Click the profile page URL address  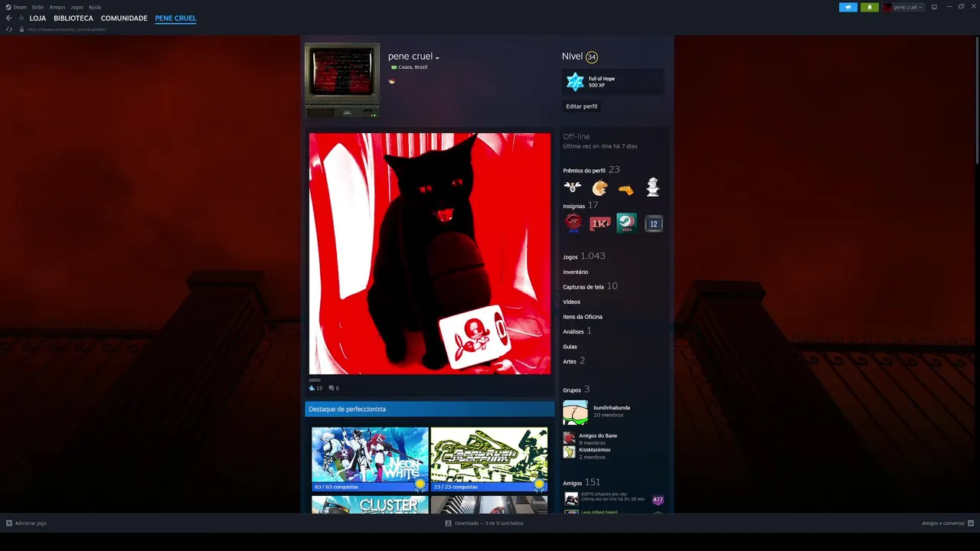[67, 29]
